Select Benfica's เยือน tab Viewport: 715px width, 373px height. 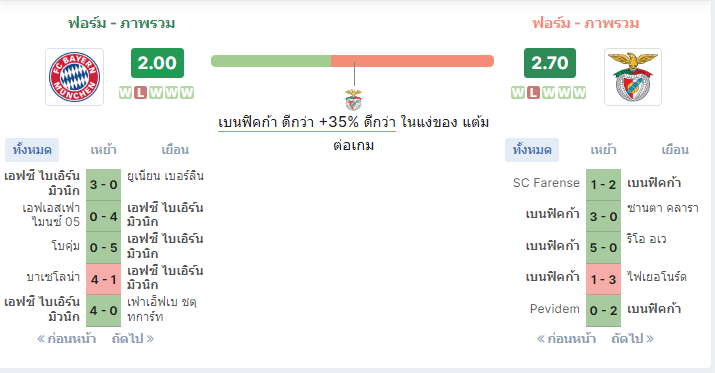(675, 150)
